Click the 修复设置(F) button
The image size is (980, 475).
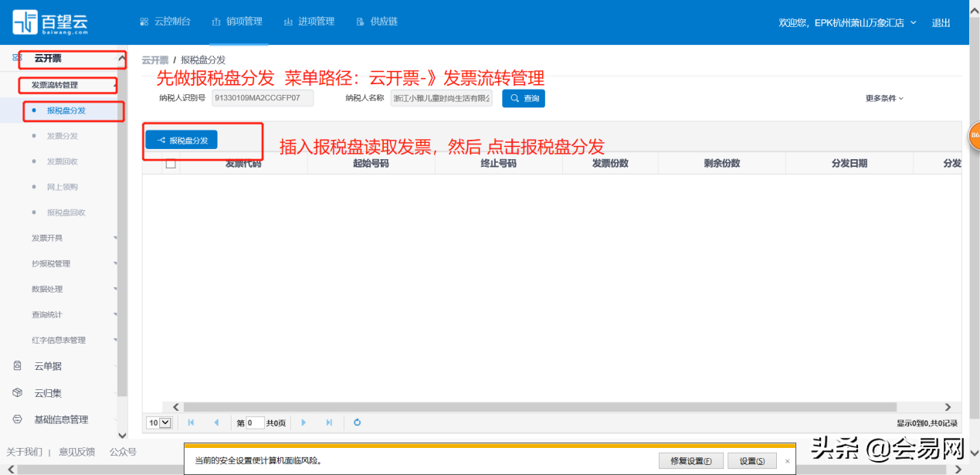click(691, 461)
